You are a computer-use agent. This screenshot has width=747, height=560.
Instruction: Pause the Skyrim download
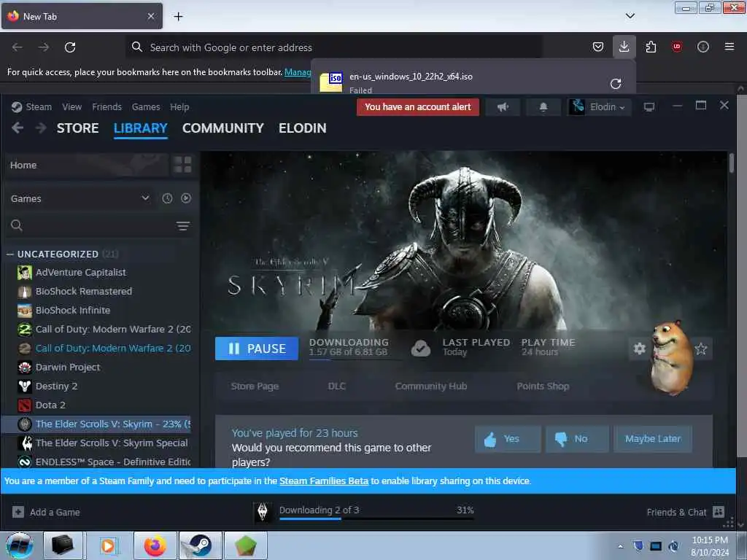coord(257,349)
